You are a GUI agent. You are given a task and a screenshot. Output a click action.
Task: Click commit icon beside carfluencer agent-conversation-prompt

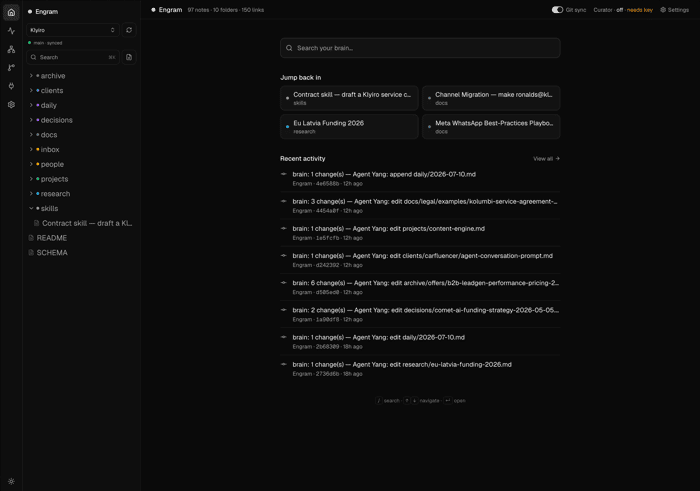[283, 256]
